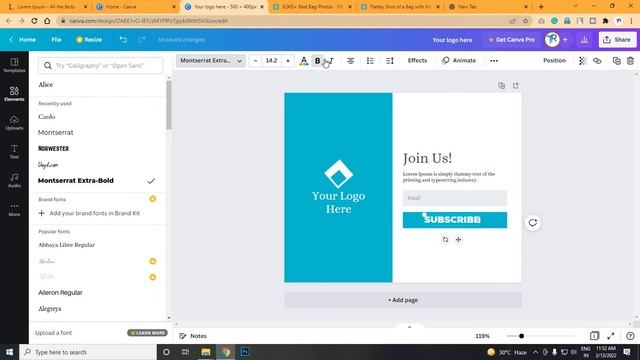This screenshot has width=640, height=360.
Task: Increase font size with plus
Action: click(288, 61)
